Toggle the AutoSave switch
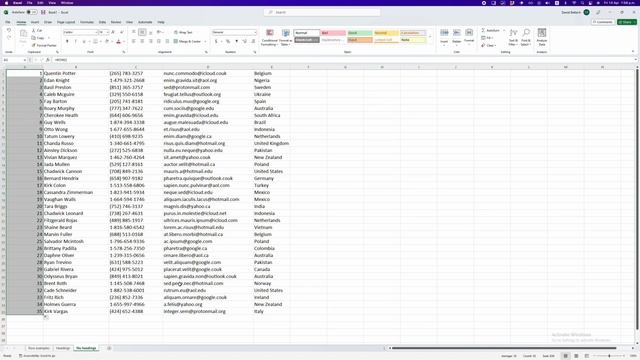The height and width of the screenshot is (360, 640). pyautogui.click(x=31, y=12)
